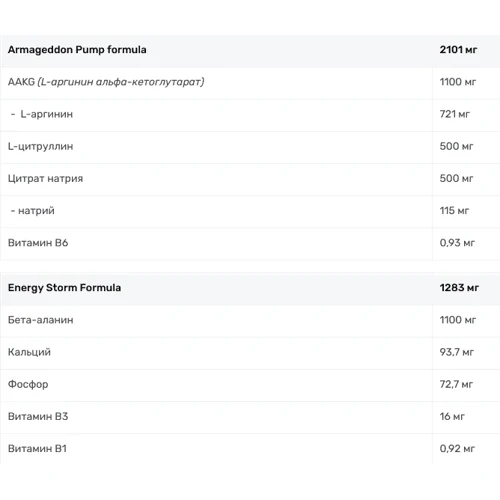The width and height of the screenshot is (500, 500).
Task: Select the 115 мг sodium value
Action: pyautogui.click(x=454, y=211)
